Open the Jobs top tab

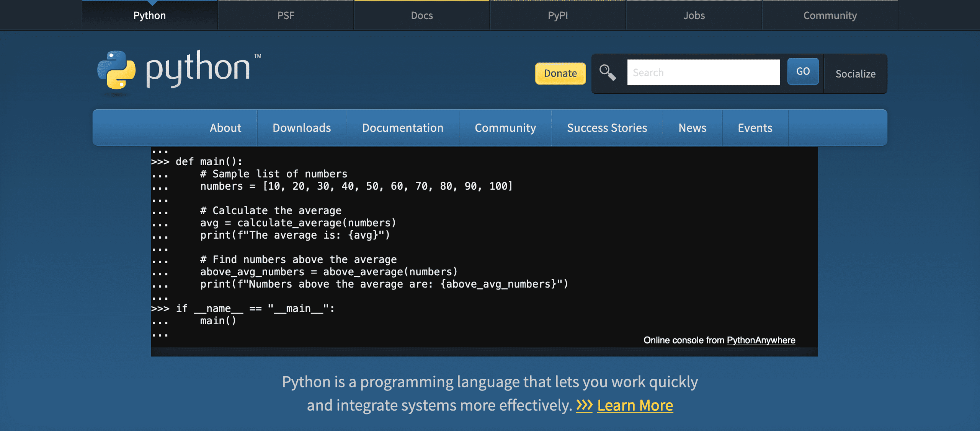pyautogui.click(x=694, y=15)
